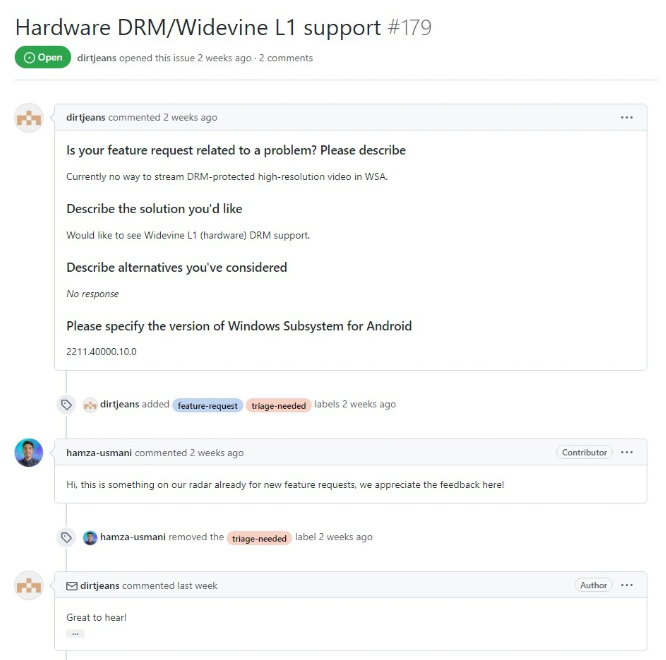Click tag icon beside label removed event
This screenshot has width=666, height=660.
pos(66,537)
